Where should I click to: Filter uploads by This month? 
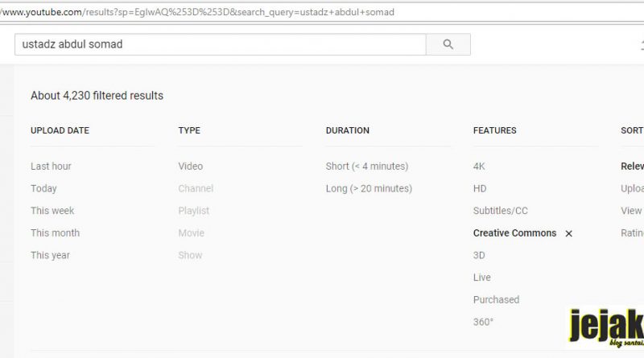click(x=55, y=232)
